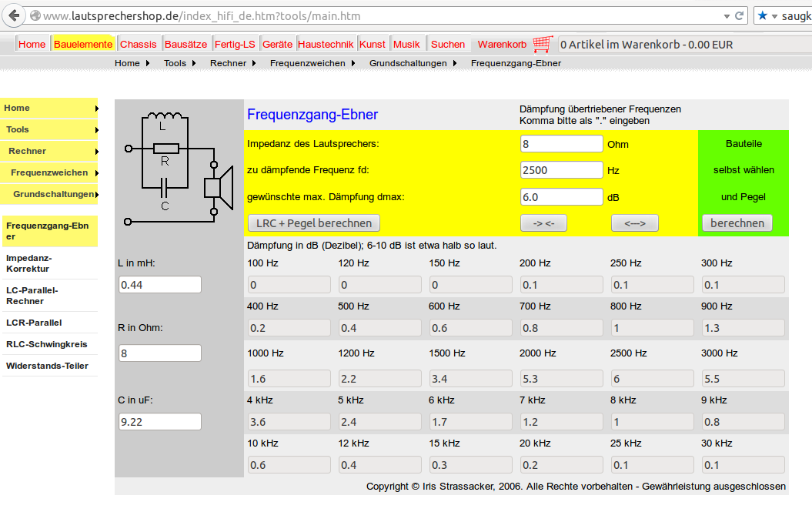Click the shopping cart icon
Image resolution: width=812 pixels, height=512 pixels.
pos(542,44)
